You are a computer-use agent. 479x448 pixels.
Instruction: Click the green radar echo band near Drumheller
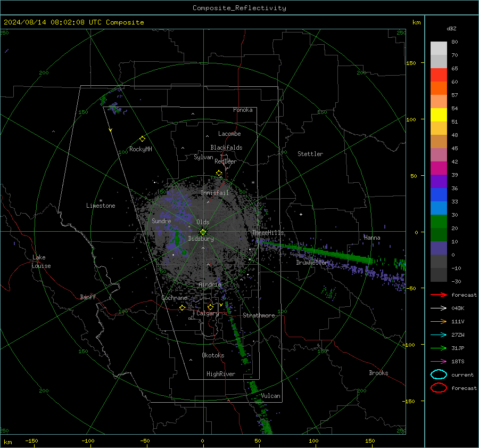coord(318,251)
